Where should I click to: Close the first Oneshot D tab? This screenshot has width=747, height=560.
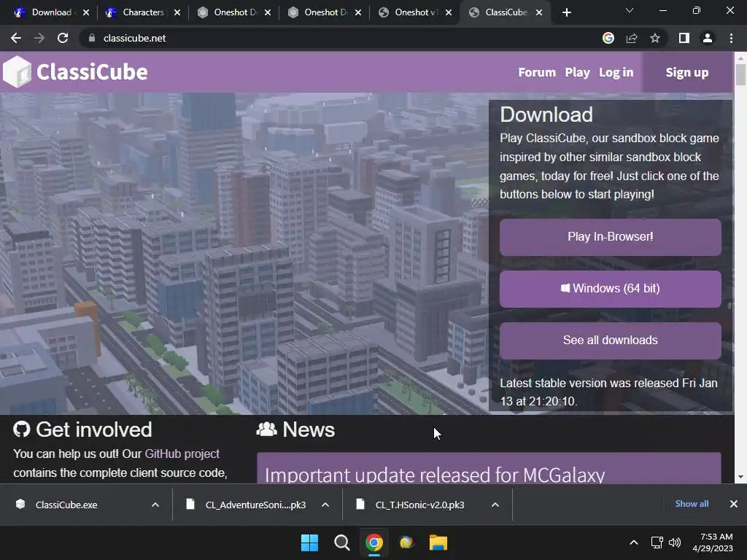click(x=268, y=12)
